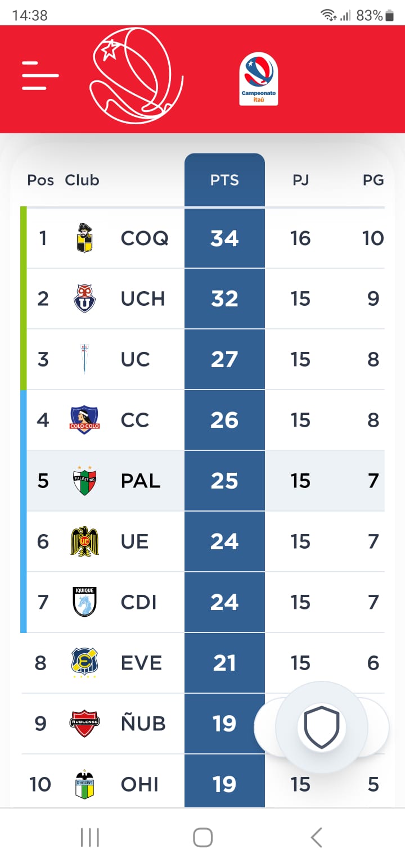Tap the Campeonato Itaú logo

pos(259,79)
